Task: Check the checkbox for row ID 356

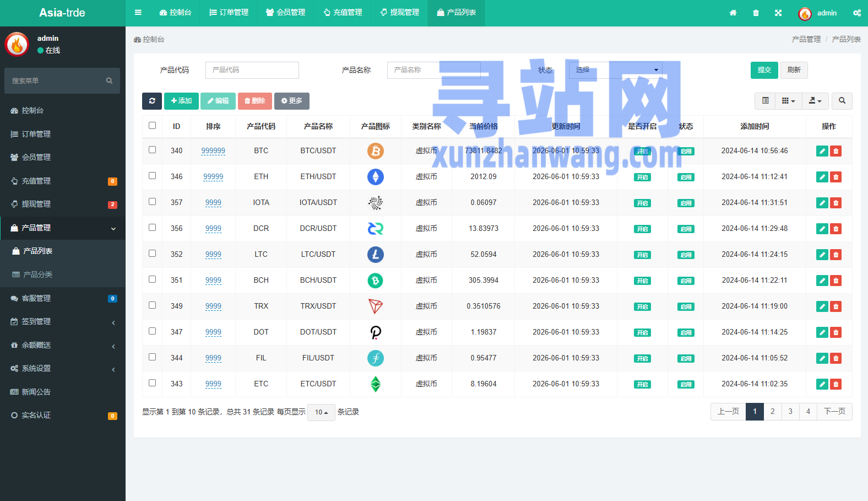Action: 152,228
